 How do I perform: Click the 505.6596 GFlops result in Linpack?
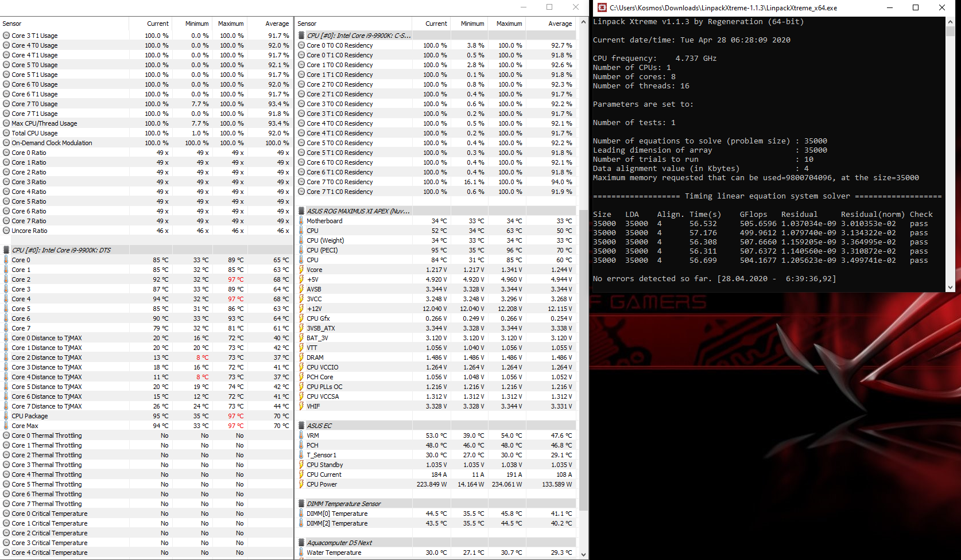[758, 224]
